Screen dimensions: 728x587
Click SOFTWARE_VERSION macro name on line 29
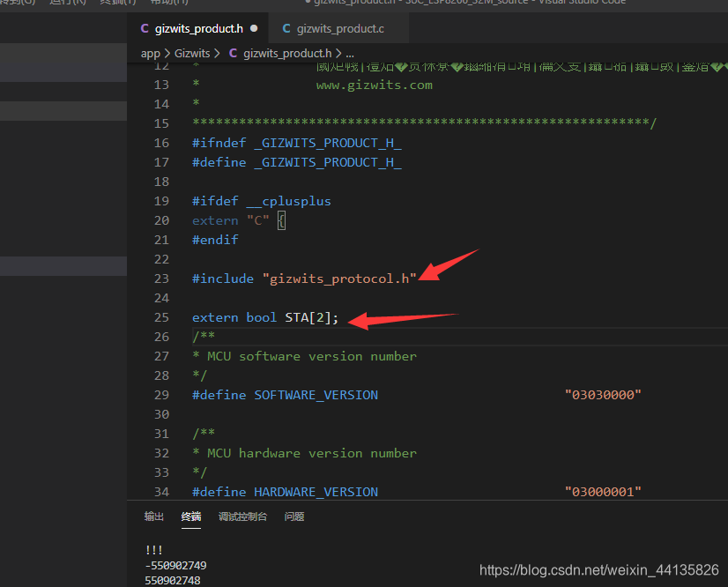316,395
